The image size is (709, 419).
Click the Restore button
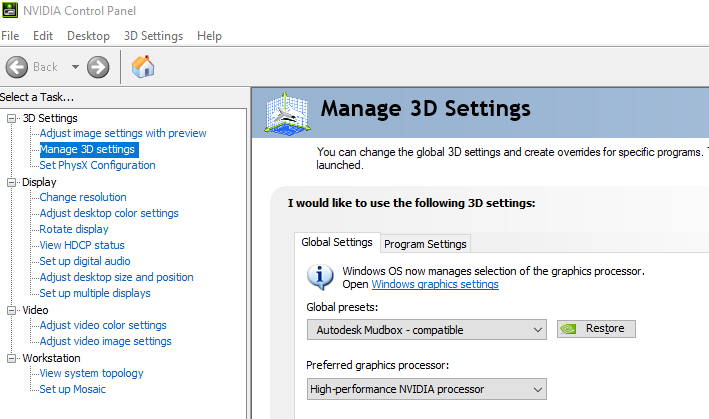click(x=596, y=328)
